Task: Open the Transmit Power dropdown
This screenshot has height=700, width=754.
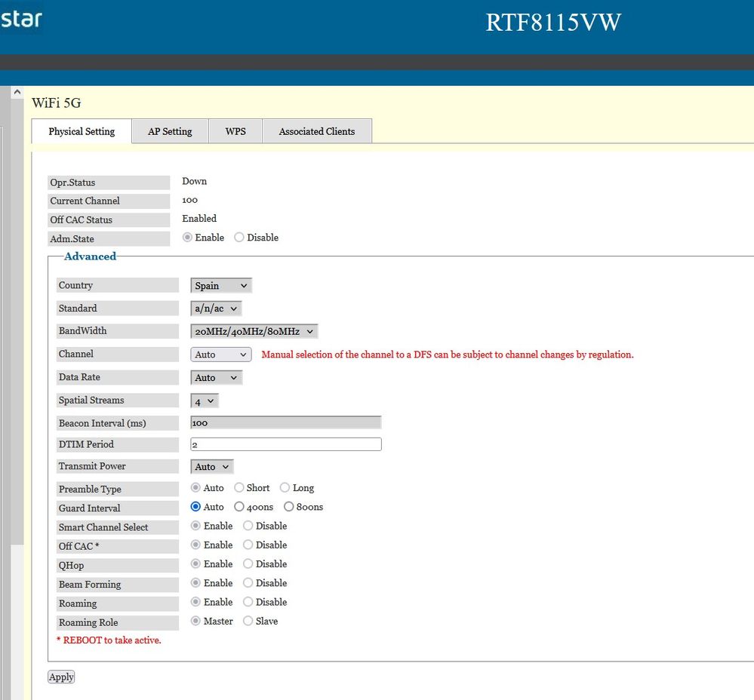Action: click(212, 467)
